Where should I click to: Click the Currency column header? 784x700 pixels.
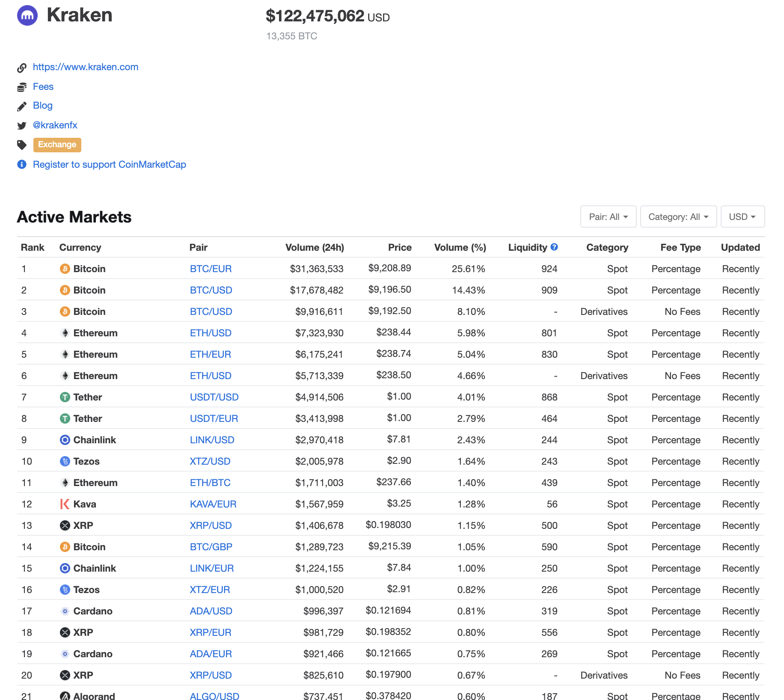(x=80, y=247)
